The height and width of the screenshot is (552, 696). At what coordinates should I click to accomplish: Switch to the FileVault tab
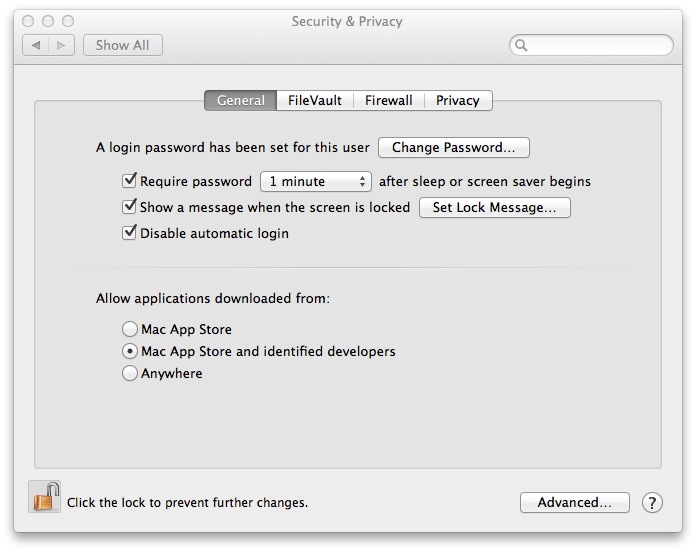click(315, 100)
